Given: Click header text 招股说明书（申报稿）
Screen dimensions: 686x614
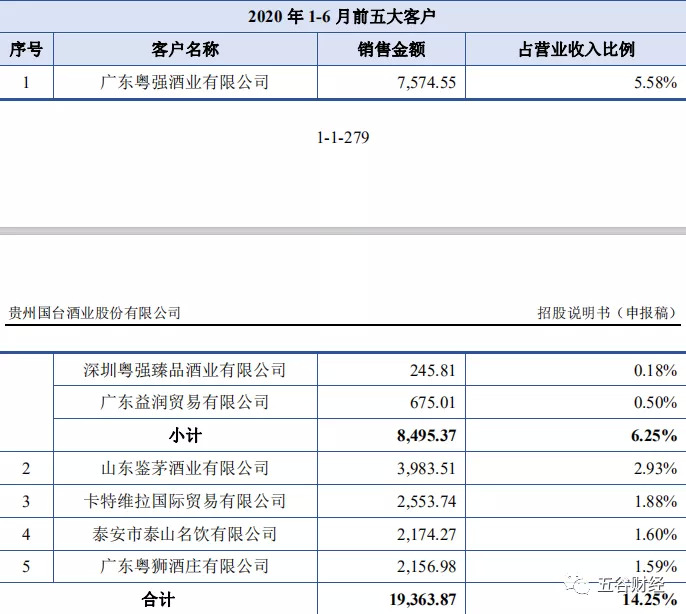Looking at the screenshot, I should point(607,313).
